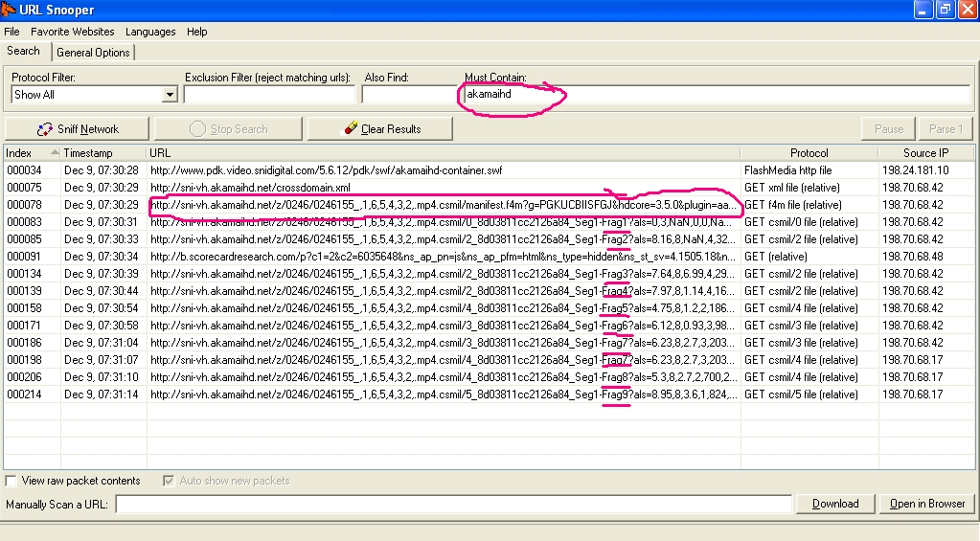
Task: Click the Parse 1 button
Action: click(946, 128)
